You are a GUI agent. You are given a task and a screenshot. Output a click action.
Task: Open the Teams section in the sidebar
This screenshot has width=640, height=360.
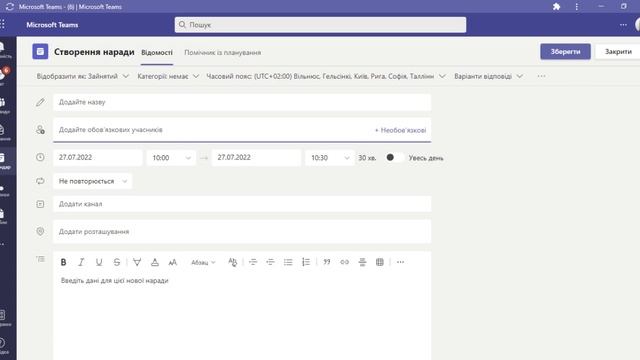[x=4, y=105]
